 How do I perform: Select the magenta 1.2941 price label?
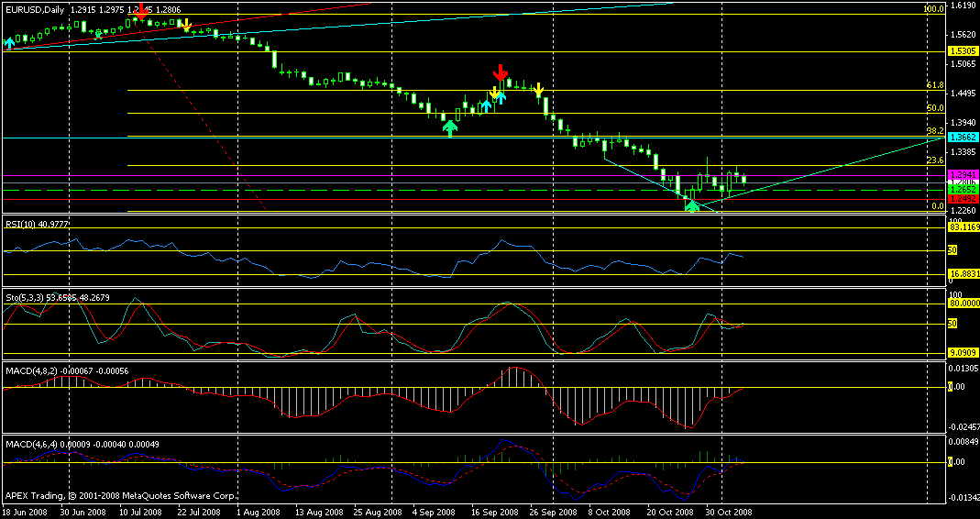point(963,174)
